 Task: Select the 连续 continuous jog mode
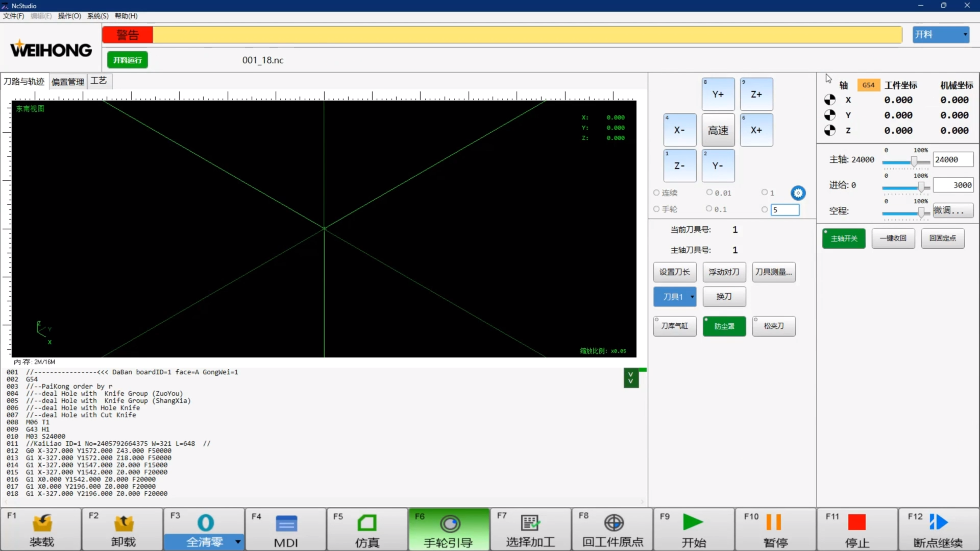pyautogui.click(x=656, y=193)
